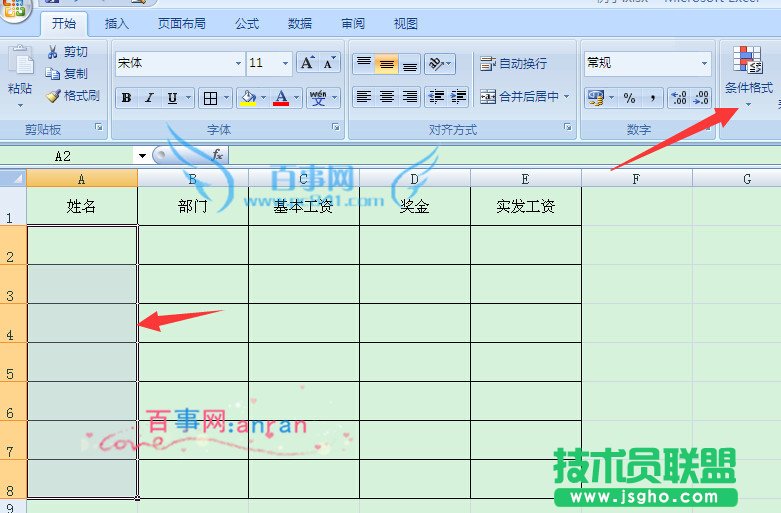Open the Name Box dropdown arrow

click(x=142, y=156)
